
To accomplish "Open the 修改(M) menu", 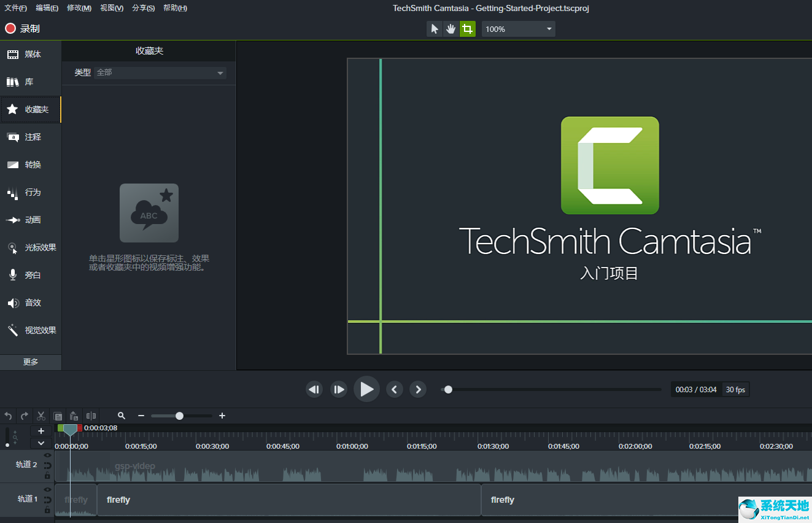I will [x=79, y=8].
